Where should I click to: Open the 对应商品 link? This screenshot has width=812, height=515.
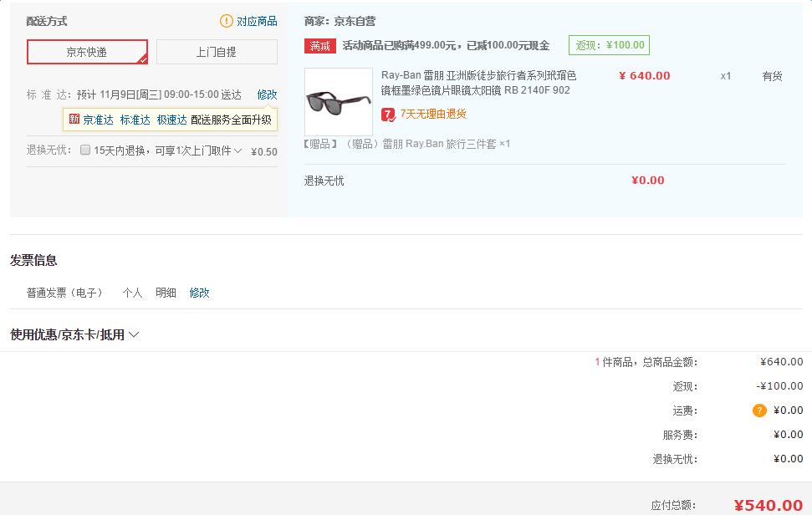(257, 21)
